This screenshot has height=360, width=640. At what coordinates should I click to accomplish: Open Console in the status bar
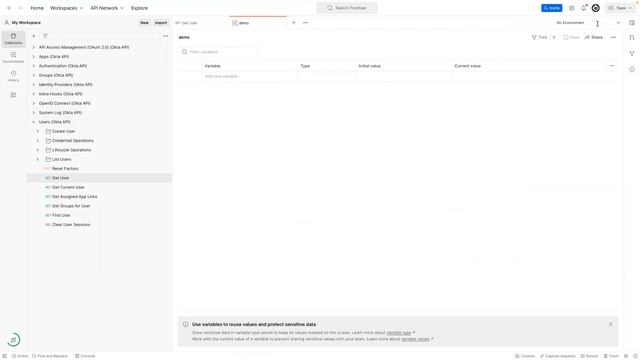pos(85,356)
